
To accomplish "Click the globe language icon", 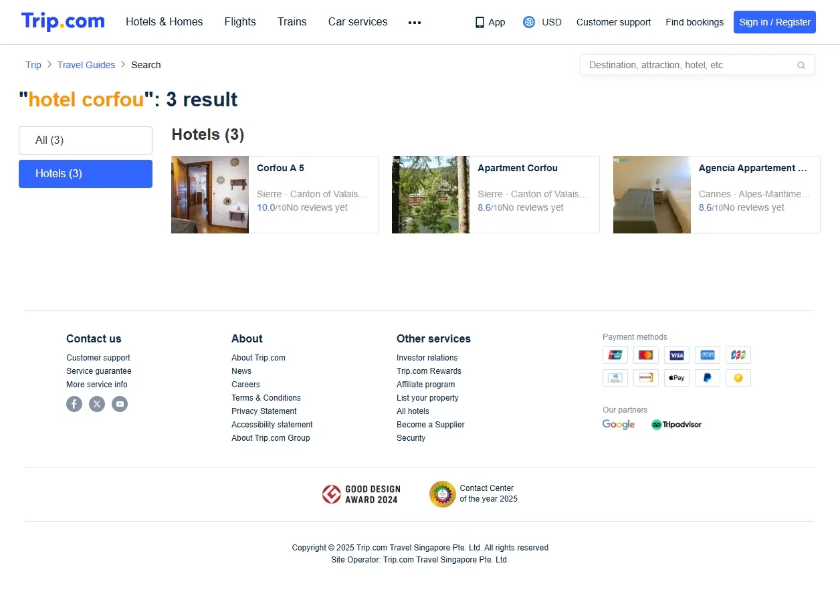I will 529,22.
